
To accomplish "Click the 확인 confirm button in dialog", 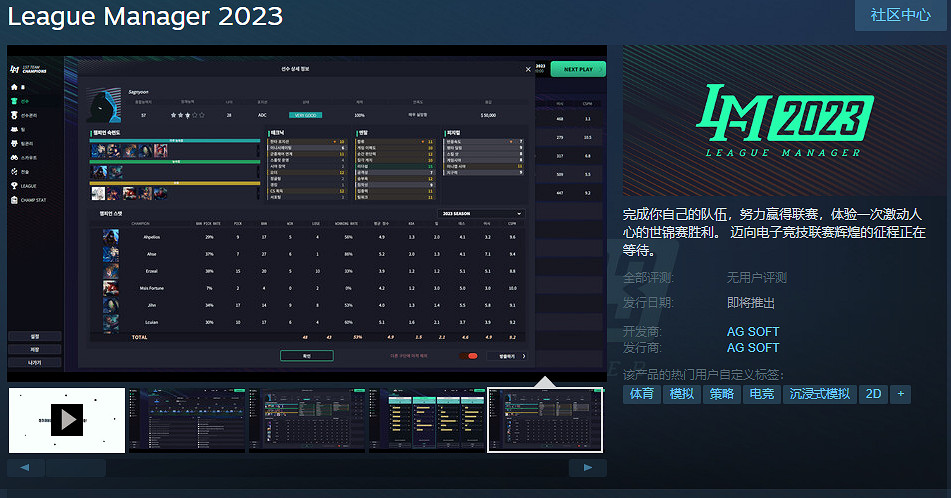I will tap(307, 355).
